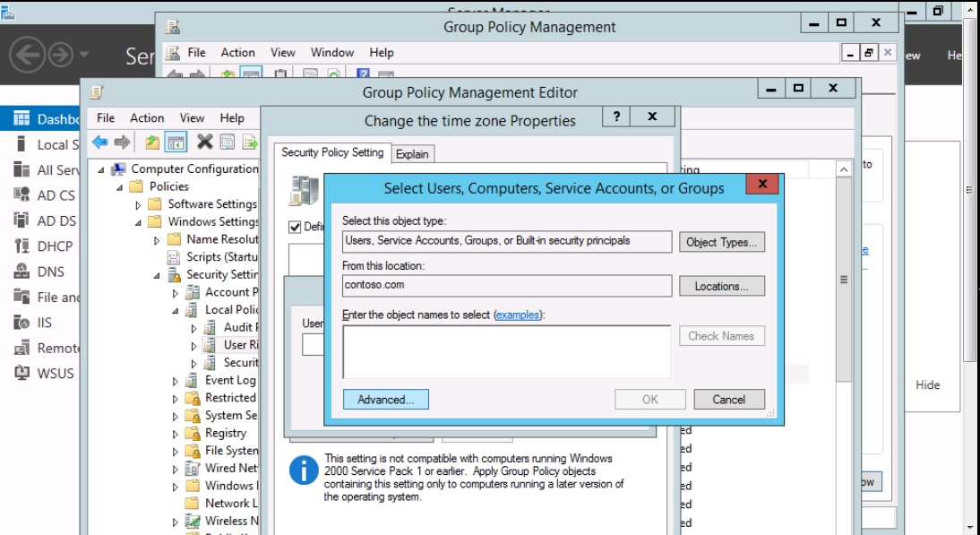Click the OK button in Select Users dialog
Image resolution: width=980 pixels, height=535 pixels.
(650, 400)
